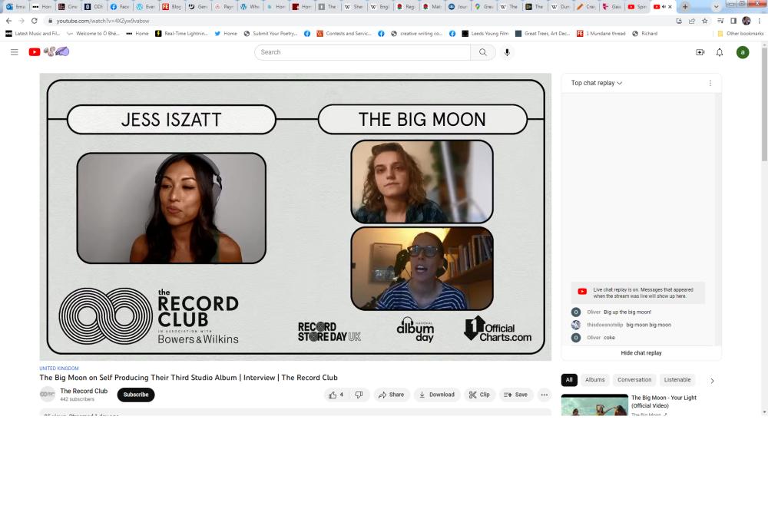Go back in browser history
Screen dimensions: 768x532
[8, 21]
